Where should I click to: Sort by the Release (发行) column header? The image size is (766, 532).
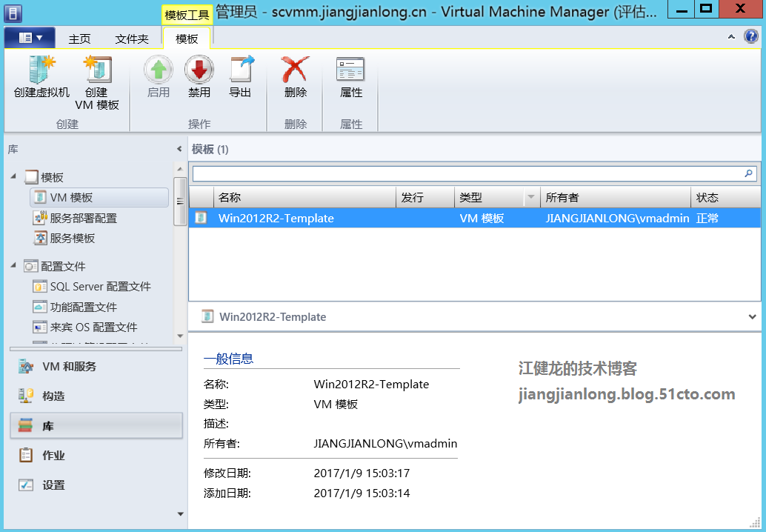tap(425, 197)
